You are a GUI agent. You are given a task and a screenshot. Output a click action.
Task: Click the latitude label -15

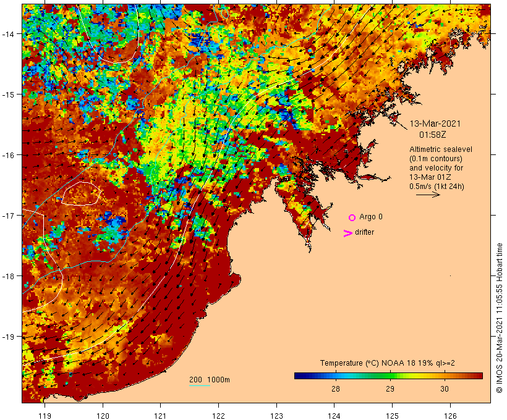pyautogui.click(x=8, y=94)
